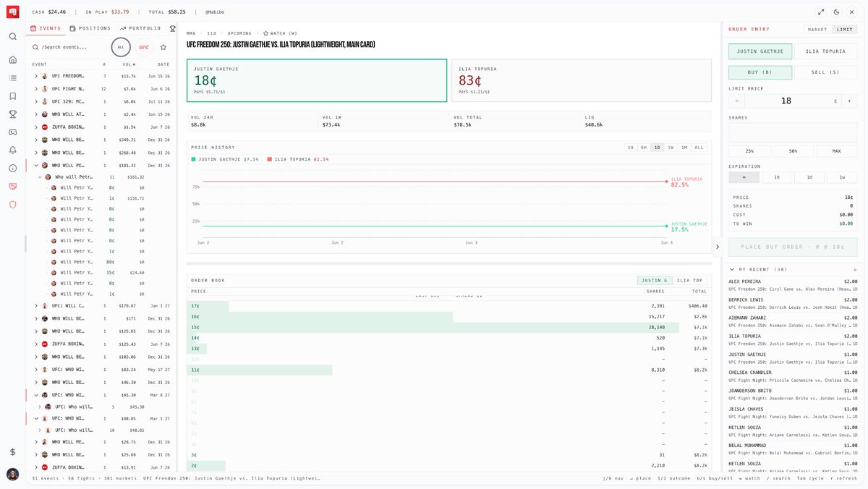
Task: Click the icon at right of My Recent header
Action: click(855, 269)
